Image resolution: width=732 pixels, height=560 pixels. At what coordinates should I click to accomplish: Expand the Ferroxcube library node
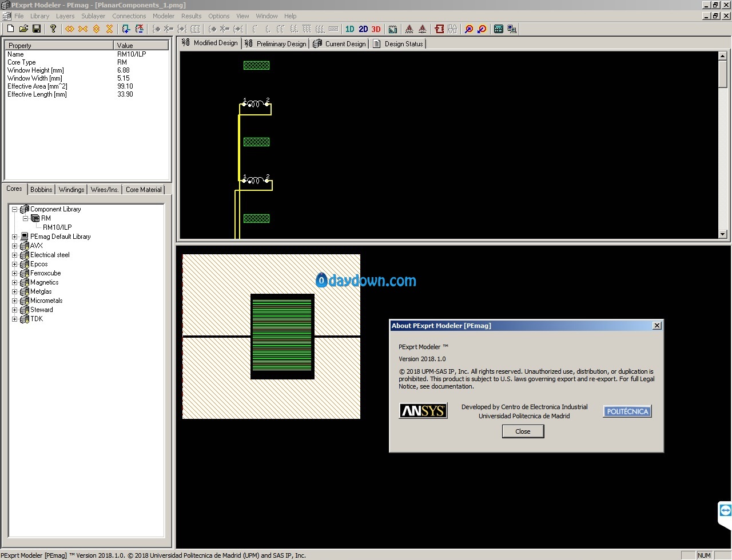(15, 273)
